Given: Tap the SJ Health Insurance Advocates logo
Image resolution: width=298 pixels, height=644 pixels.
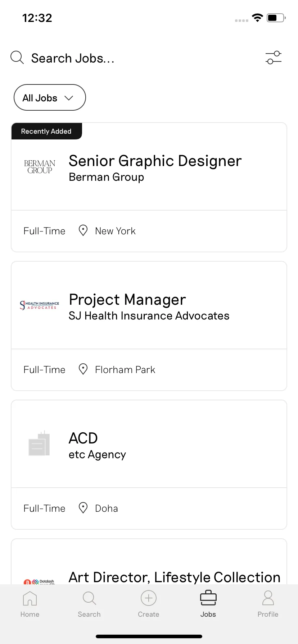Looking at the screenshot, I should 40,305.
